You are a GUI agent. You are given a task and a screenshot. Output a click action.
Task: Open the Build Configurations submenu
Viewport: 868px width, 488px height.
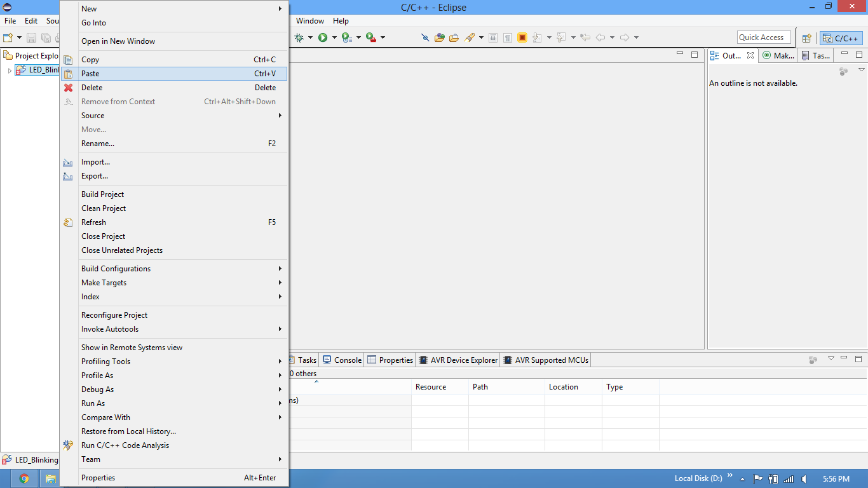pyautogui.click(x=174, y=269)
